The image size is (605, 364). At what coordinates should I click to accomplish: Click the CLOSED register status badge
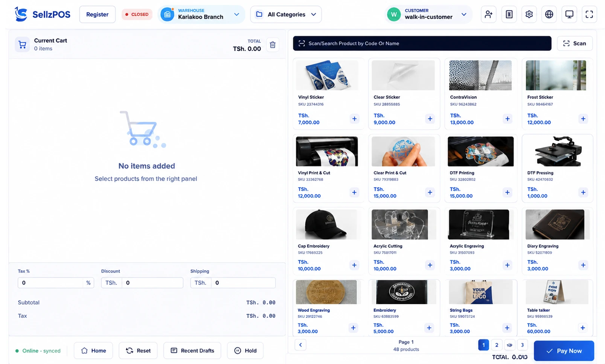click(137, 14)
